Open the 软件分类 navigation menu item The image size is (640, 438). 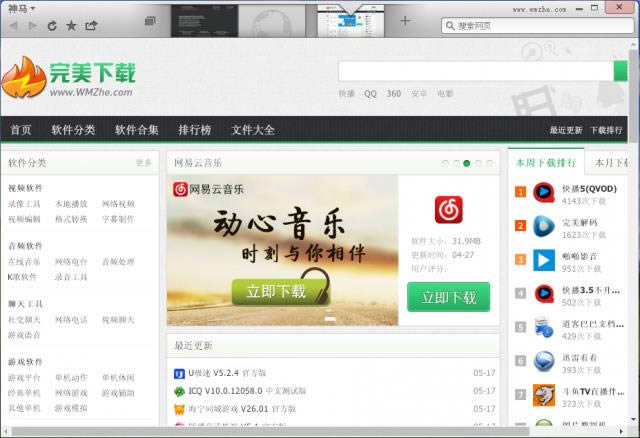pyautogui.click(x=73, y=129)
